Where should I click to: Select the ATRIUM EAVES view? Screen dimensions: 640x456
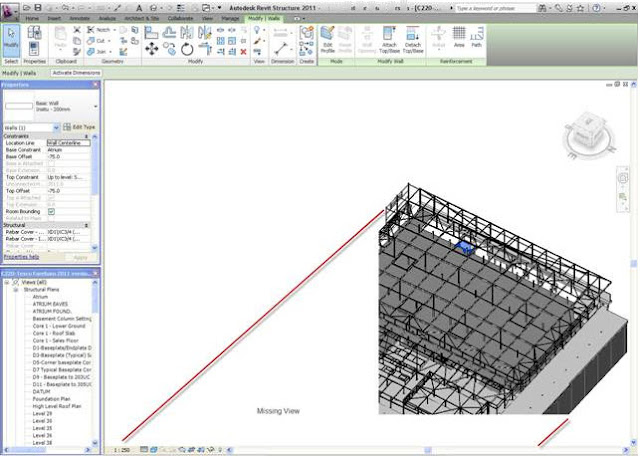tap(50, 304)
